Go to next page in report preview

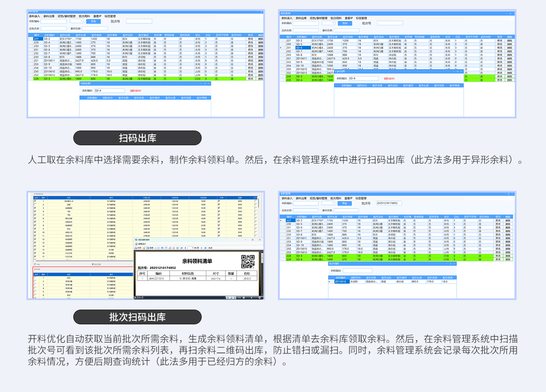pos(201,248)
